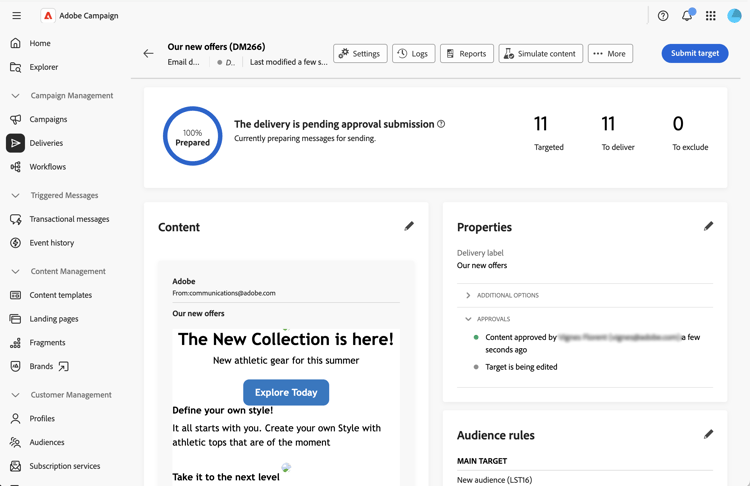Viewport: 750px width, 486px height.
Task: Click the Deliveries paper plane icon
Action: pos(15,143)
